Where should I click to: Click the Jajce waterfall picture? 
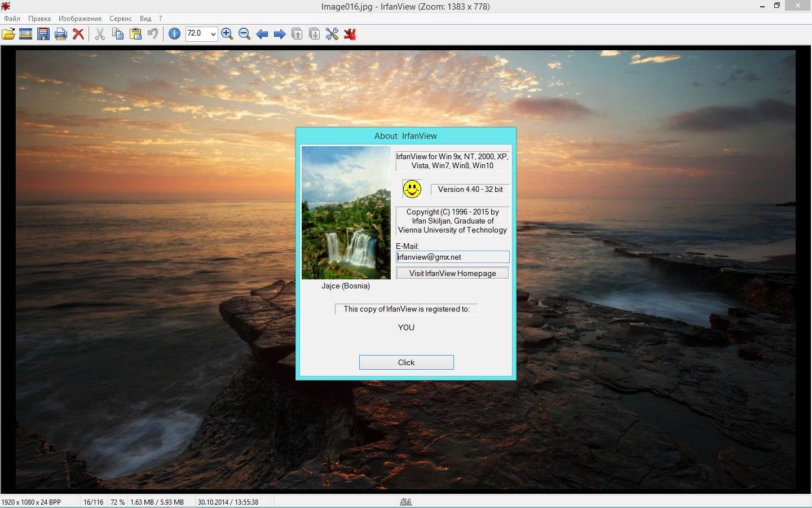click(x=346, y=213)
